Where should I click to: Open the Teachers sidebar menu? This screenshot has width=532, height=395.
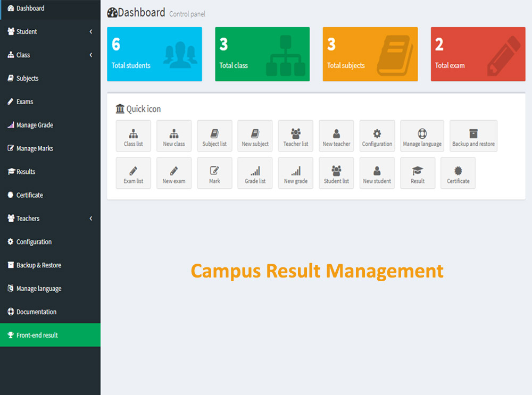click(50, 218)
